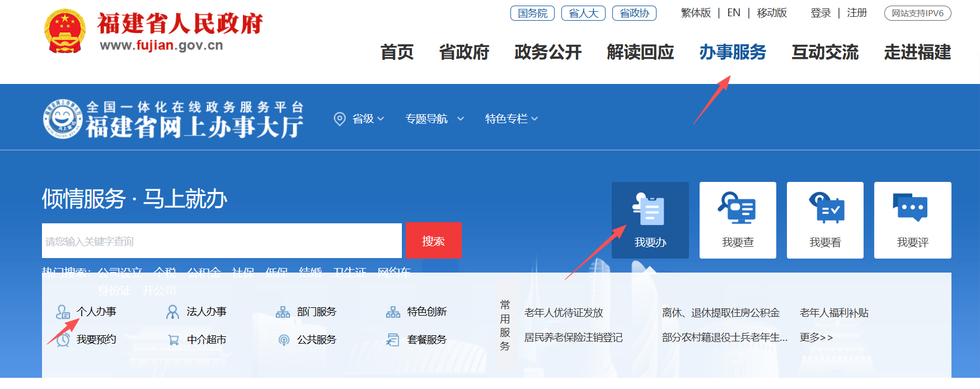Viewport: 980px width, 389px height.
Task: Open the 特色专栏 dropdown
Action: (x=511, y=119)
